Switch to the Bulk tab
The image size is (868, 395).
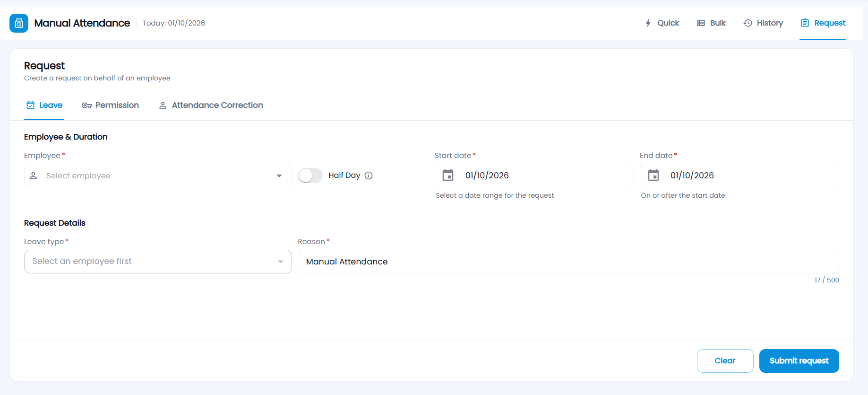[712, 23]
